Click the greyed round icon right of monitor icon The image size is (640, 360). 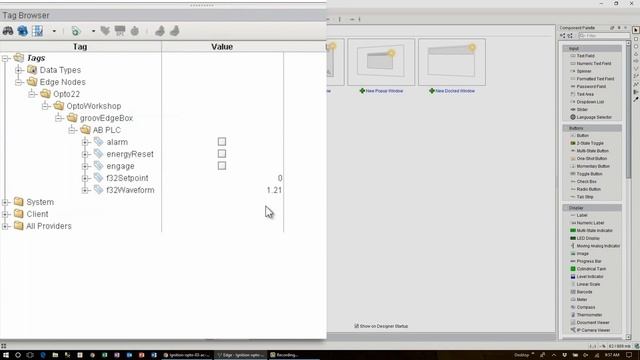[135, 31]
